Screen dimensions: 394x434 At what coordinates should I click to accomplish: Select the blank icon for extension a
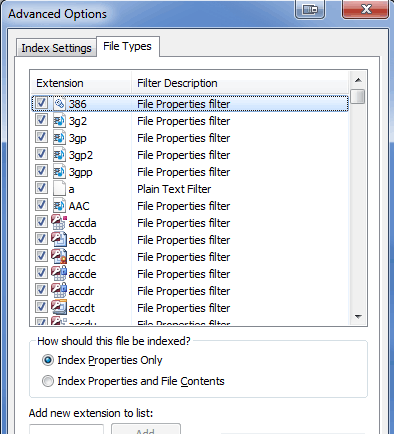[59, 189]
